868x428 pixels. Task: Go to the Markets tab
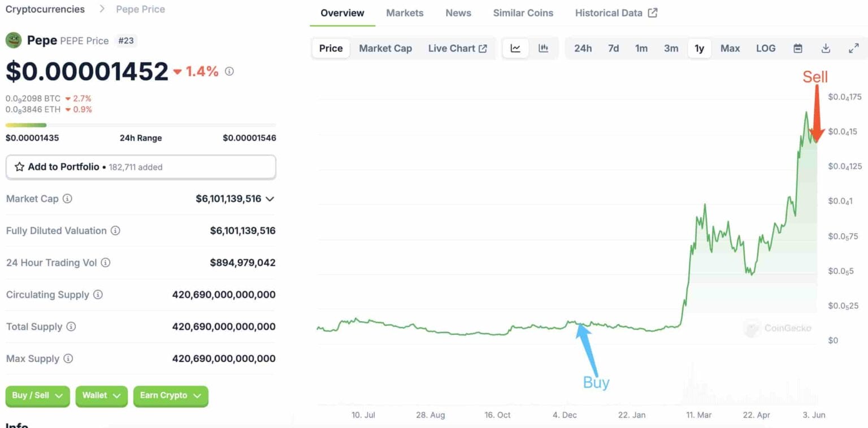coord(405,13)
